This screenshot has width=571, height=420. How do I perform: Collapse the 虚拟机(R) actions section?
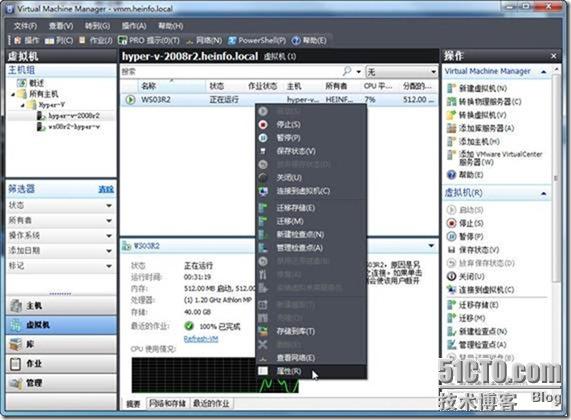click(544, 193)
